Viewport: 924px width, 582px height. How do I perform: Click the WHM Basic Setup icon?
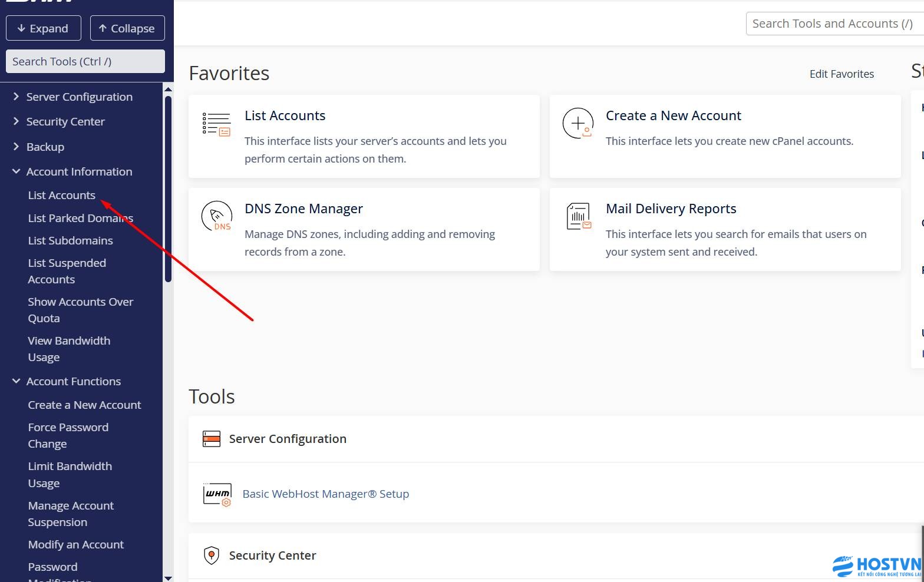pyautogui.click(x=217, y=494)
